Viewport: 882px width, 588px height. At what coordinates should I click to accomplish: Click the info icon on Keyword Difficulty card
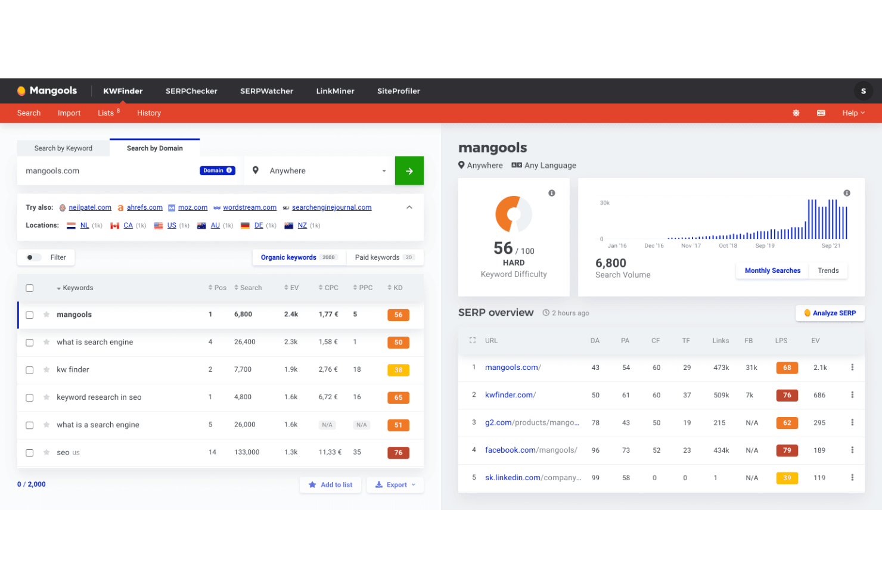click(552, 193)
